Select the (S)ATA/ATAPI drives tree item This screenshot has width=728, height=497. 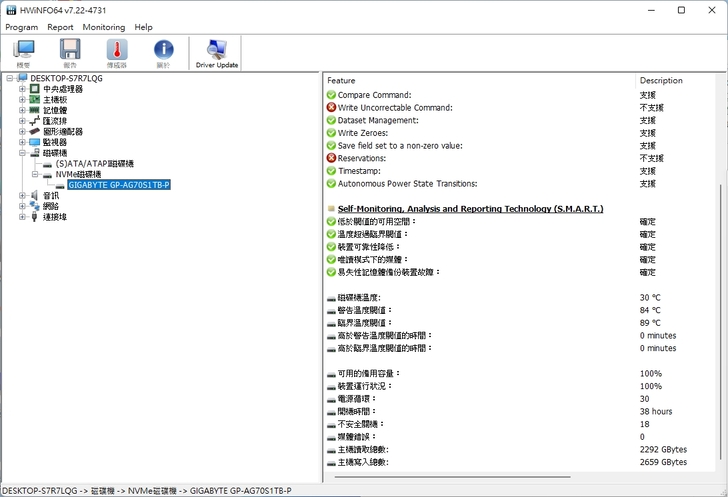[x=95, y=163]
